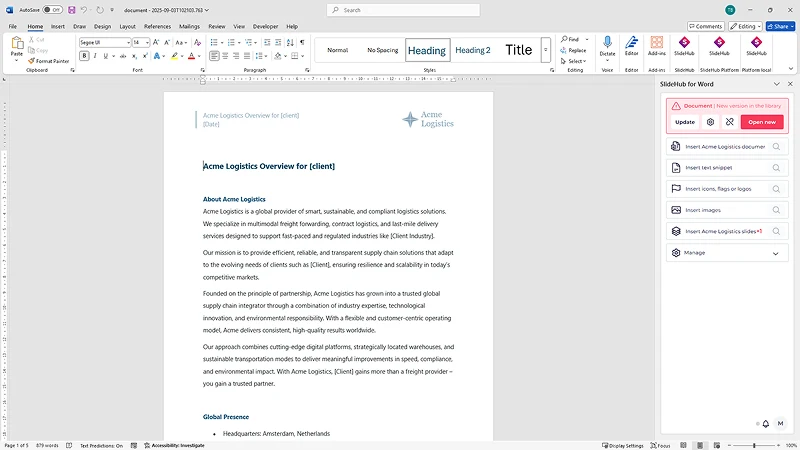
Task: Click Insert text snippet
Action: [x=727, y=167]
